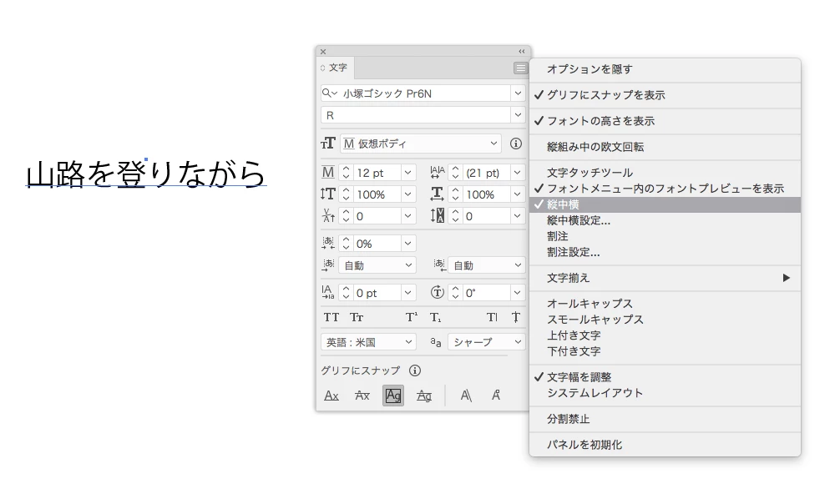The height and width of the screenshot is (504, 840).
Task: Toggle Strikethrough T button
Action: pos(515,318)
